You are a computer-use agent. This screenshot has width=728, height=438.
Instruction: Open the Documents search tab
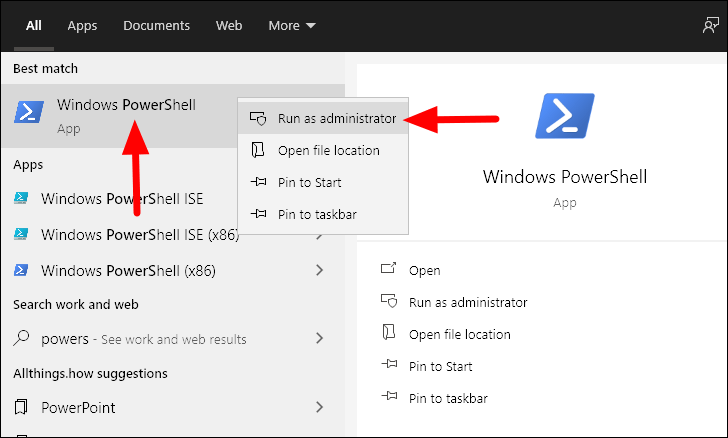[156, 26]
